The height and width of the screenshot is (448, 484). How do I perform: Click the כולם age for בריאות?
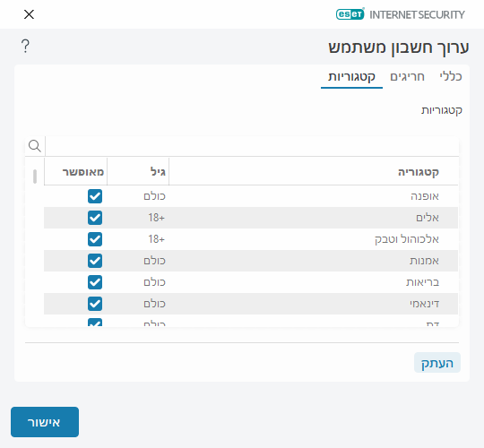tap(155, 282)
